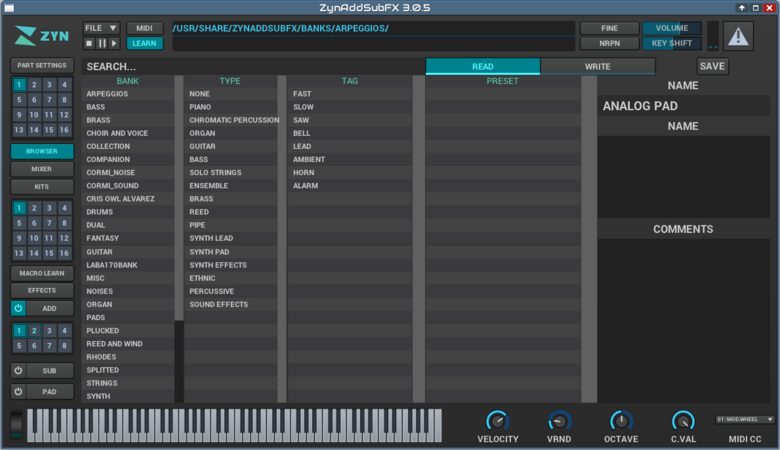The height and width of the screenshot is (450, 780).
Task: Click the NRPN button
Action: pyautogui.click(x=609, y=43)
